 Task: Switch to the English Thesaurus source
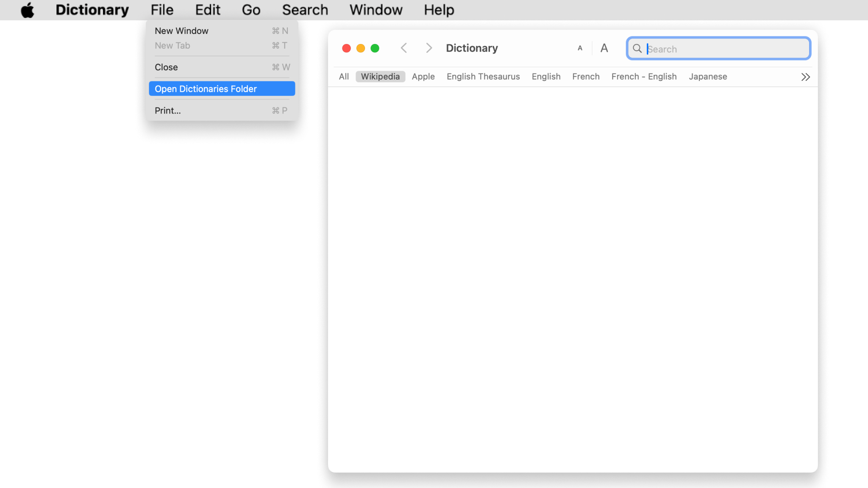tap(483, 76)
